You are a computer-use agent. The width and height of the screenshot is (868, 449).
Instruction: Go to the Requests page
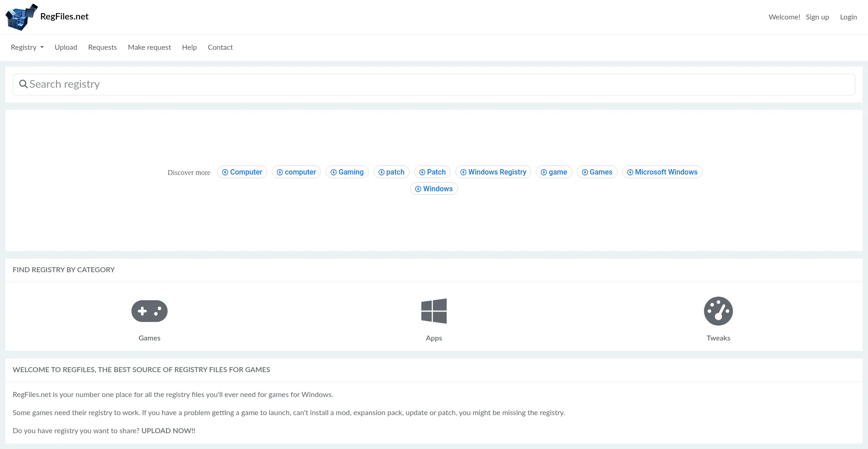tap(102, 47)
